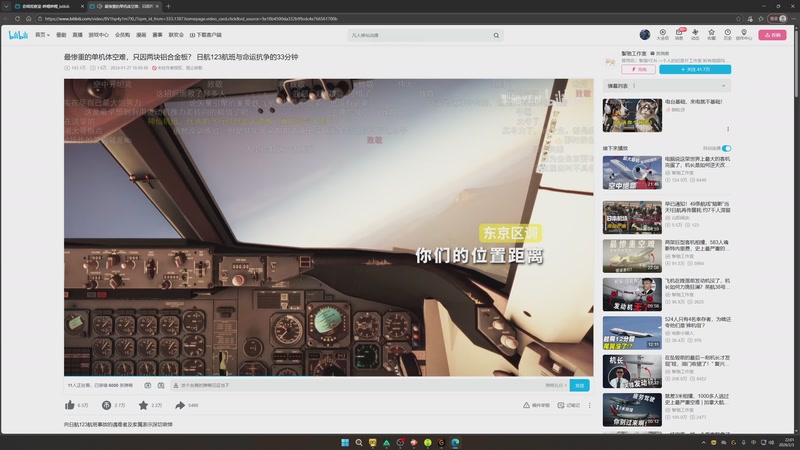Image resolution: width=800 pixels, height=450 pixels.
Task: Open messages (消息) icon in header
Action: point(679,34)
